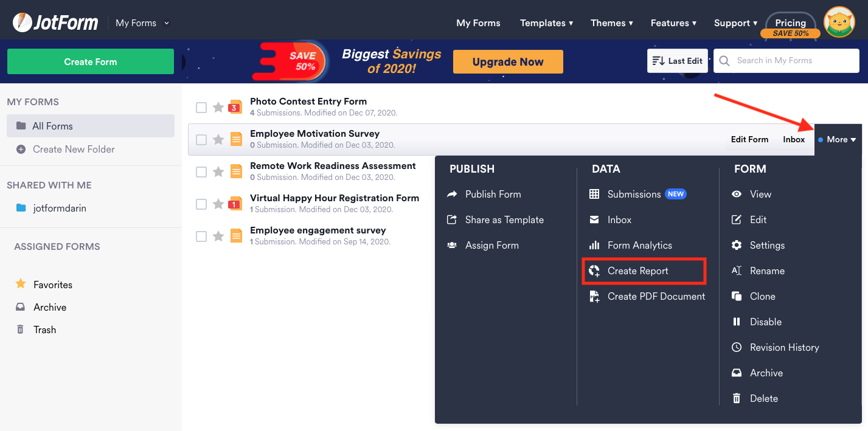This screenshot has height=431, width=868.
Task: Click the Create PDF Document icon
Action: click(x=594, y=297)
